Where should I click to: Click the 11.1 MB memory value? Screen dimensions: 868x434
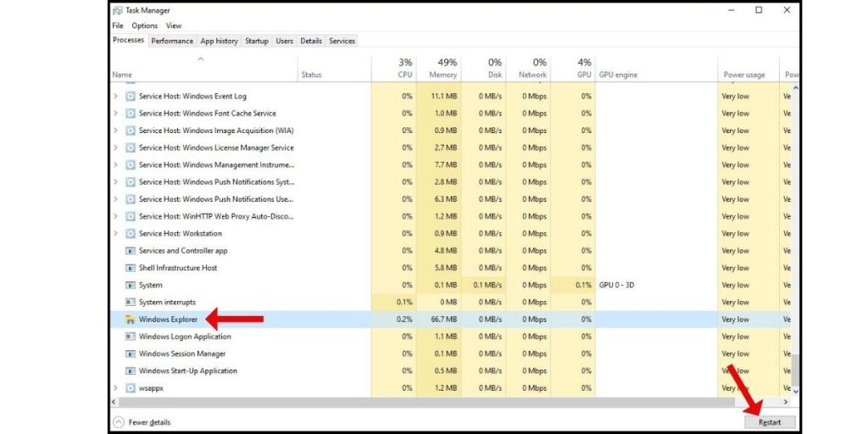[x=444, y=97]
